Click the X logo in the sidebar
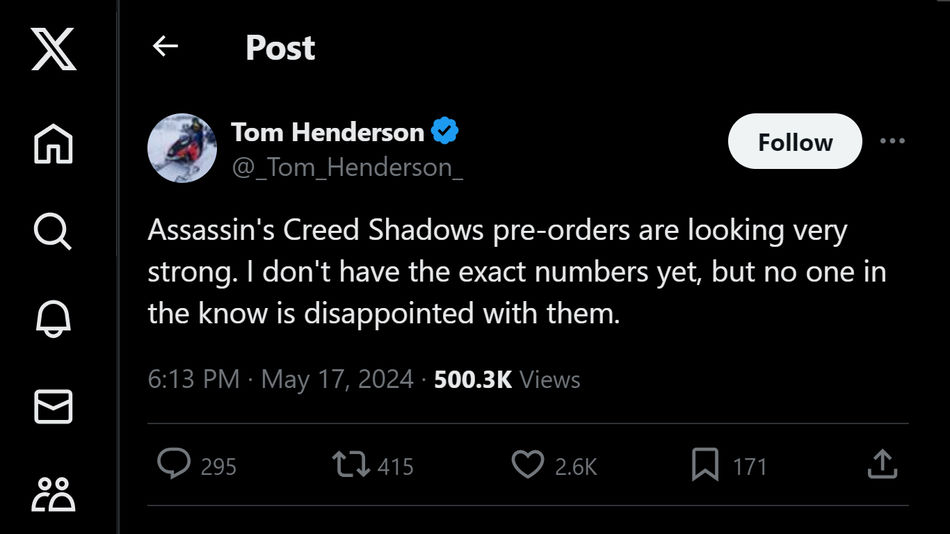Image resolution: width=950 pixels, height=534 pixels. (54, 49)
